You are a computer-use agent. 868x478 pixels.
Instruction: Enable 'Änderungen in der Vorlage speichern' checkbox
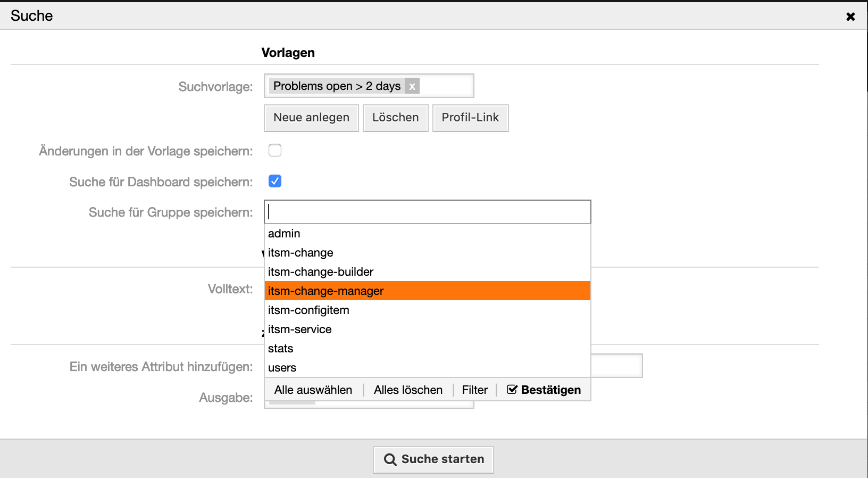coord(275,151)
